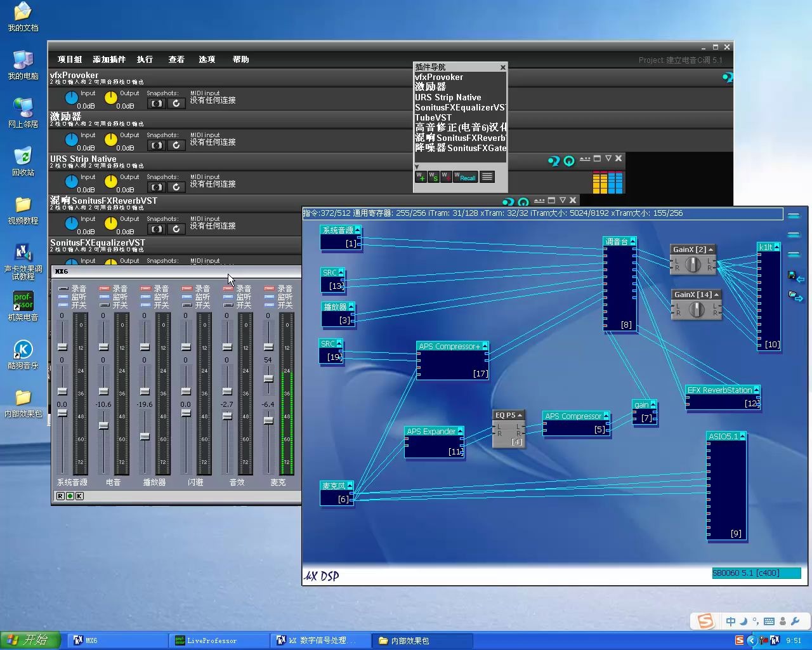Select the 回收站 recycle bin icon
The width and height of the screenshot is (812, 650).
pos(23,161)
